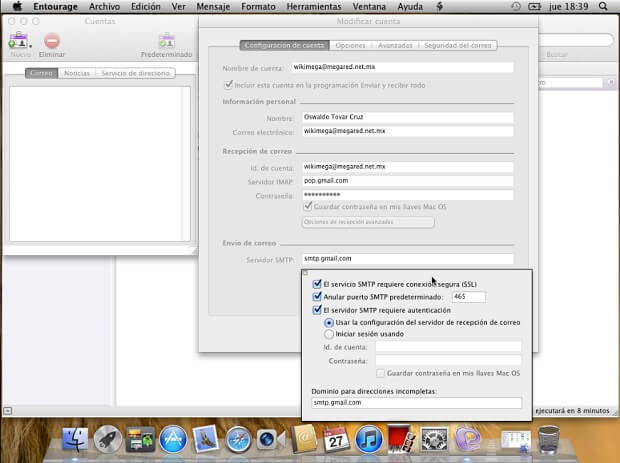The width and height of the screenshot is (620, 463).
Task: Open iCal calendar icon showing 27
Action: click(x=336, y=439)
